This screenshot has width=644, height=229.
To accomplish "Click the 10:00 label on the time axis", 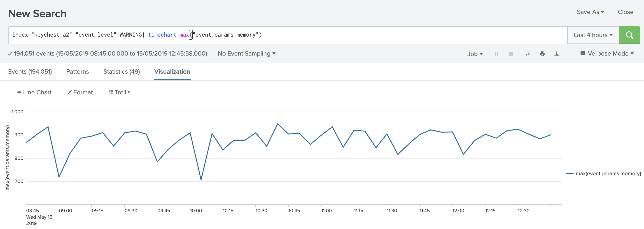I will tap(196, 211).
